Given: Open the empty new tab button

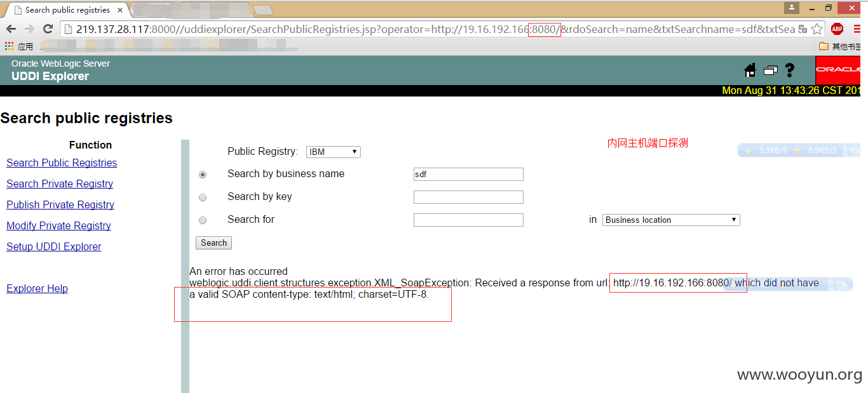Looking at the screenshot, I should (x=263, y=10).
